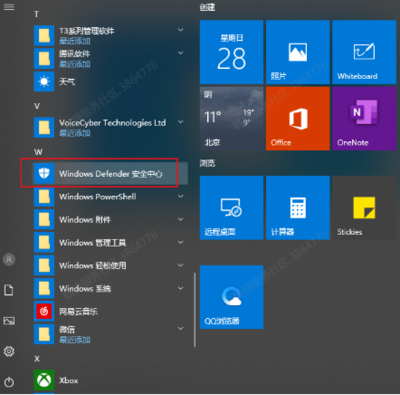
Task: Expand the T3系列管理软件 chevron
Action: pyautogui.click(x=180, y=30)
